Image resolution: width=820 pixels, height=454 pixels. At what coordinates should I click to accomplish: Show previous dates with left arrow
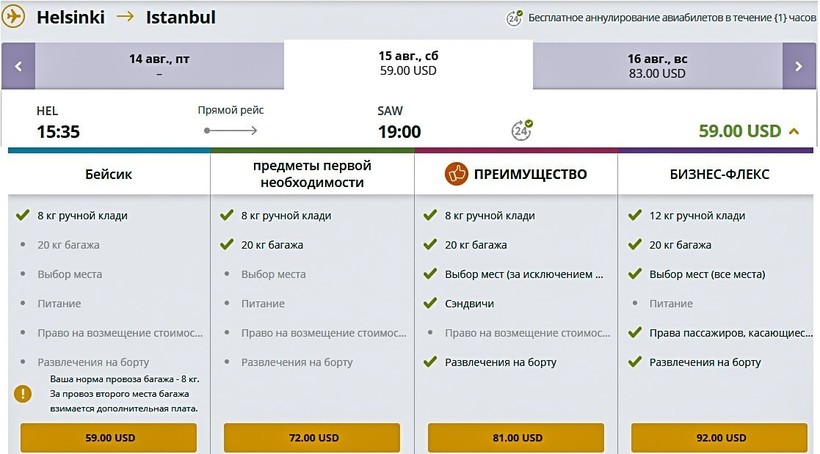18,67
